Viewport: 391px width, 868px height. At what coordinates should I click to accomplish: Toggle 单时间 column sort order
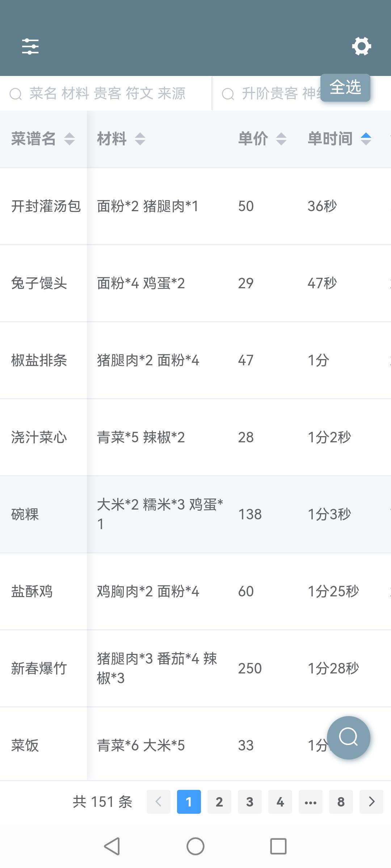(x=366, y=139)
